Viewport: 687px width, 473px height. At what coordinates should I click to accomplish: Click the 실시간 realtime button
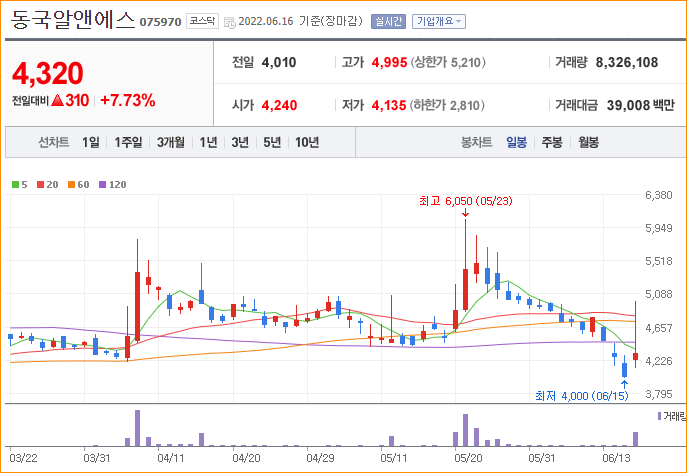[388, 21]
